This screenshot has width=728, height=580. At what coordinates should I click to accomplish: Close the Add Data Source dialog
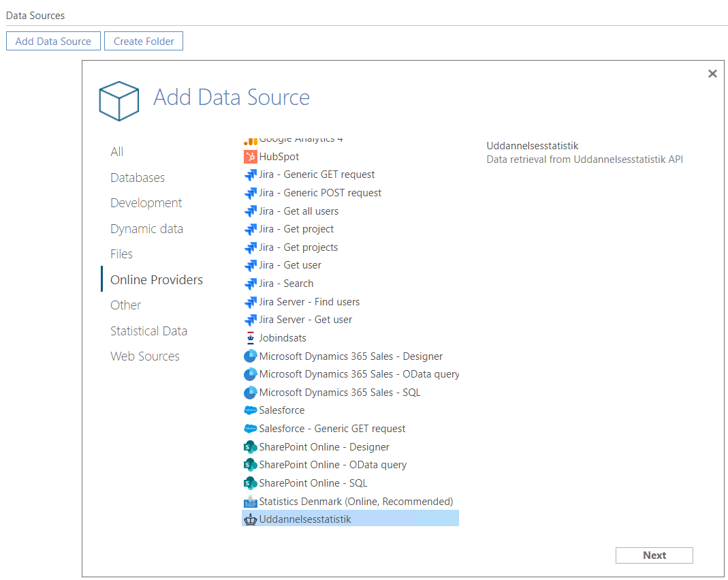point(712,74)
